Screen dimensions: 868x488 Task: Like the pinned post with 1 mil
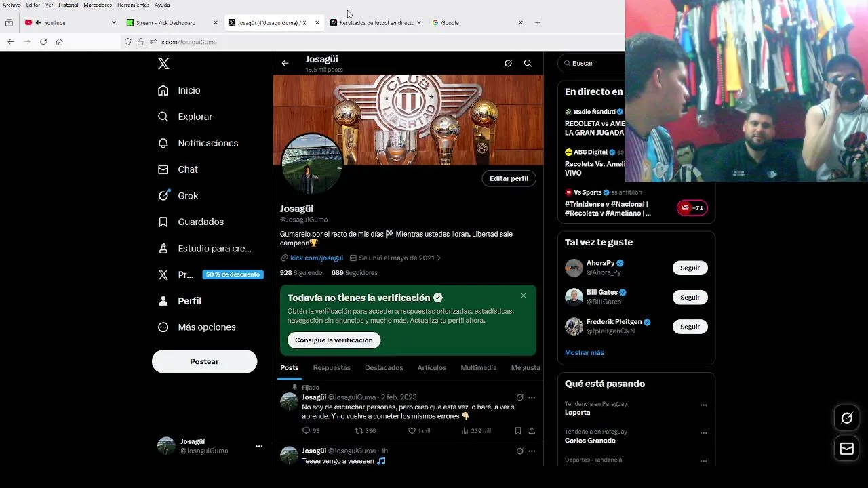pyautogui.click(x=419, y=430)
